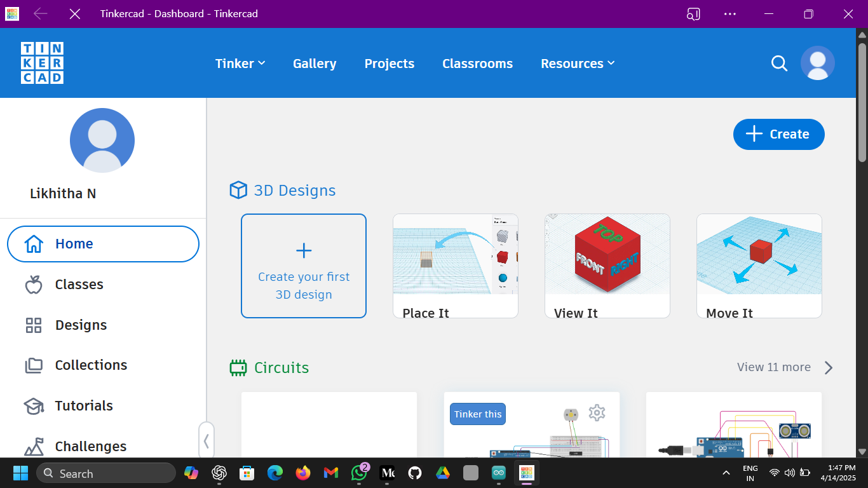The height and width of the screenshot is (488, 868).
Task: Open the Move It tutorial card
Action: point(759,266)
